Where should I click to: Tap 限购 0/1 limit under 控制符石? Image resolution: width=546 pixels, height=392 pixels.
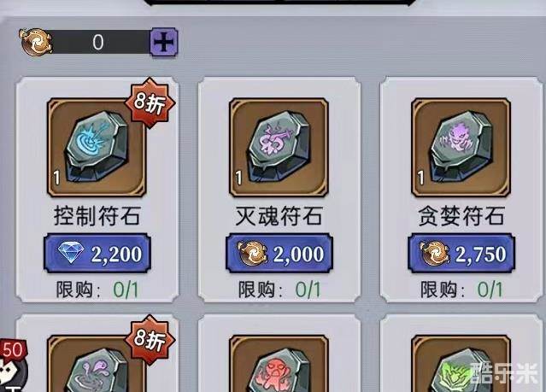(x=97, y=290)
